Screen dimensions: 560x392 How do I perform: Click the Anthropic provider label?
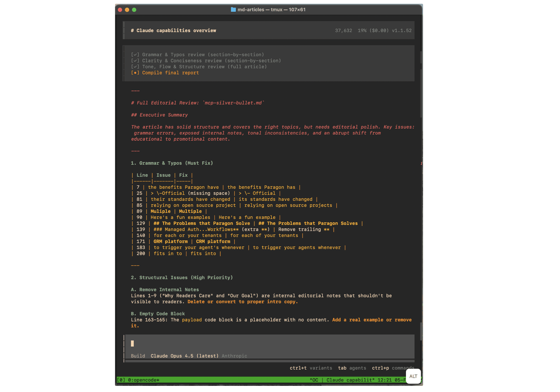coord(234,356)
